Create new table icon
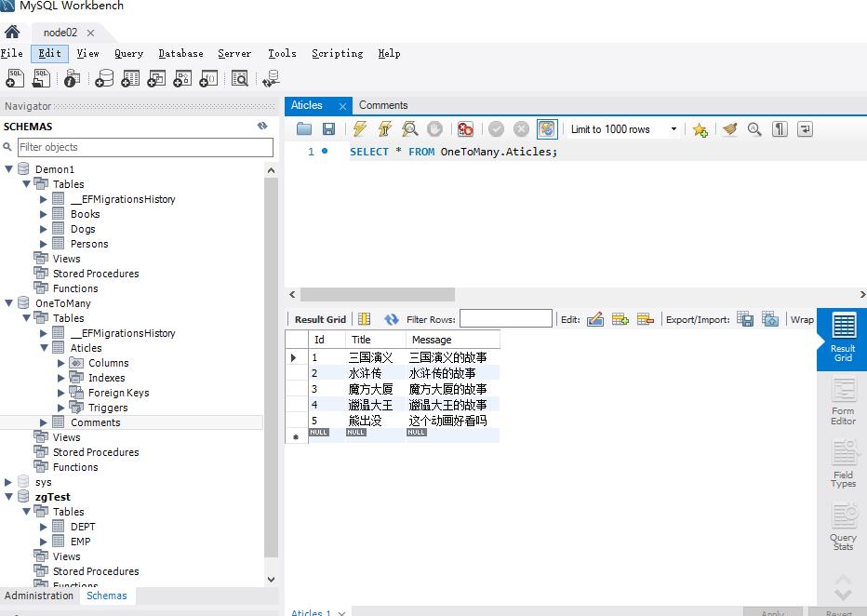The height and width of the screenshot is (616, 867). click(x=130, y=78)
